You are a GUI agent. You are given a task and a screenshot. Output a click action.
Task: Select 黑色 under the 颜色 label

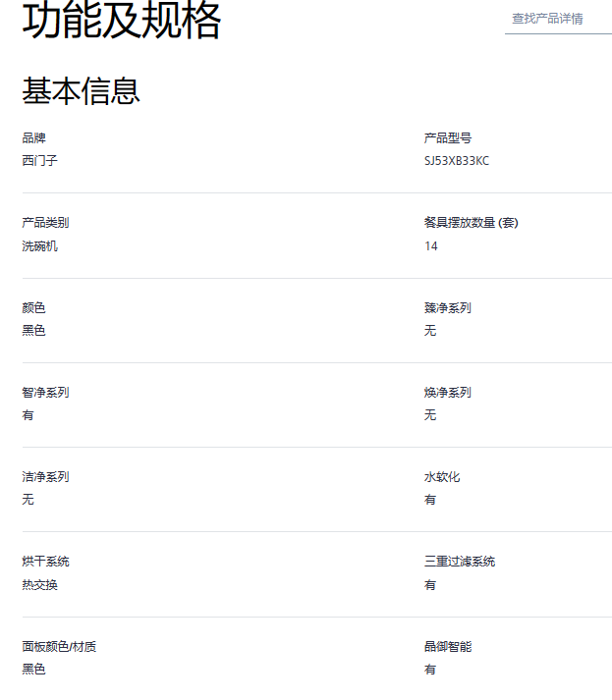[x=34, y=330]
